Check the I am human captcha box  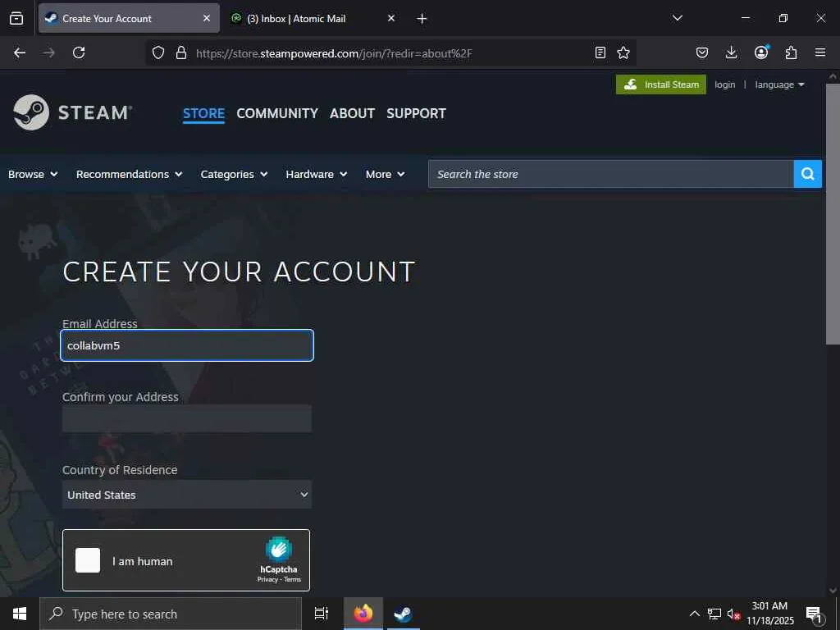click(87, 560)
